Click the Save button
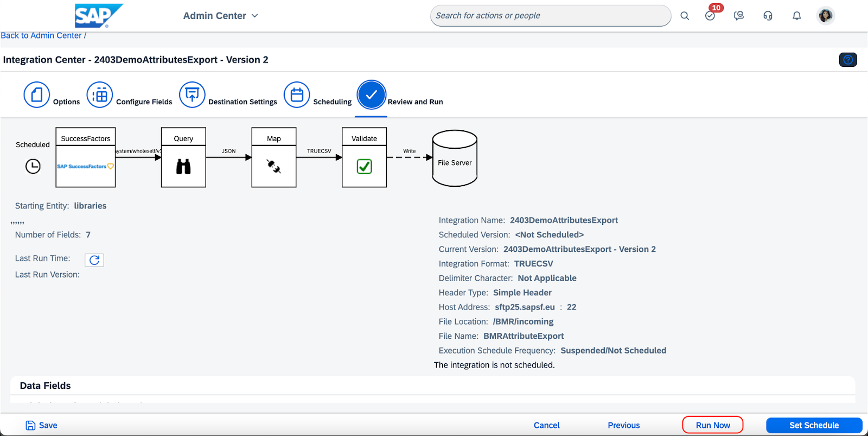The width and height of the screenshot is (868, 436). [x=41, y=425]
